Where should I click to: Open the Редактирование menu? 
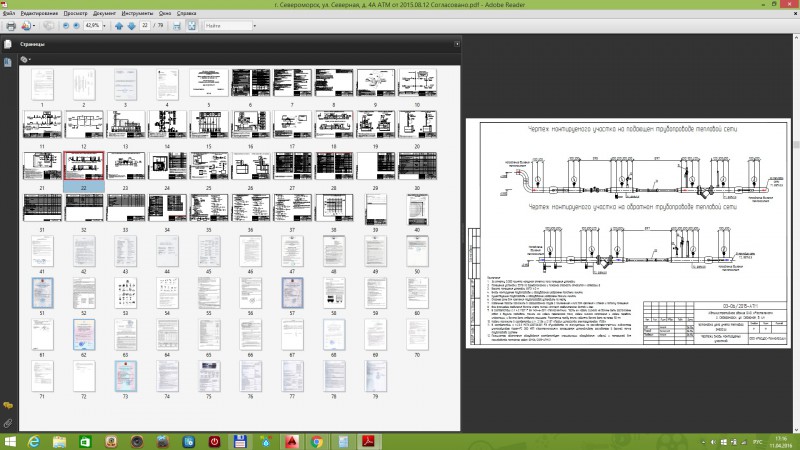39,13
